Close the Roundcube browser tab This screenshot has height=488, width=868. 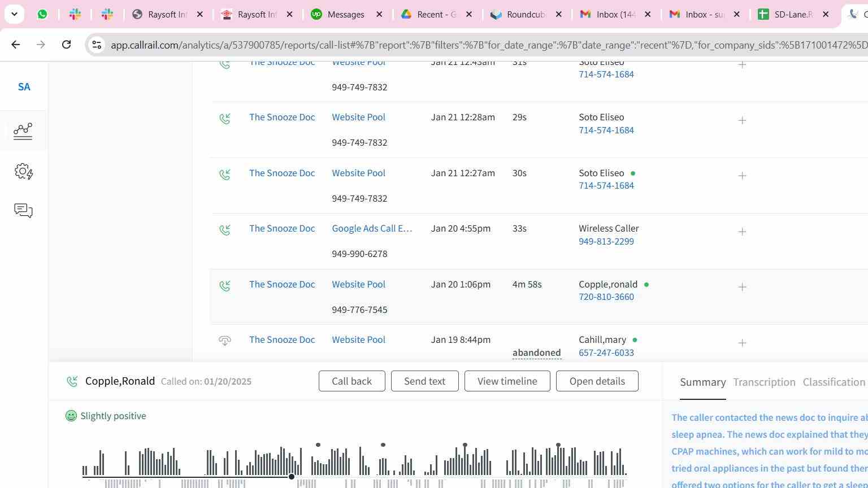[558, 14]
